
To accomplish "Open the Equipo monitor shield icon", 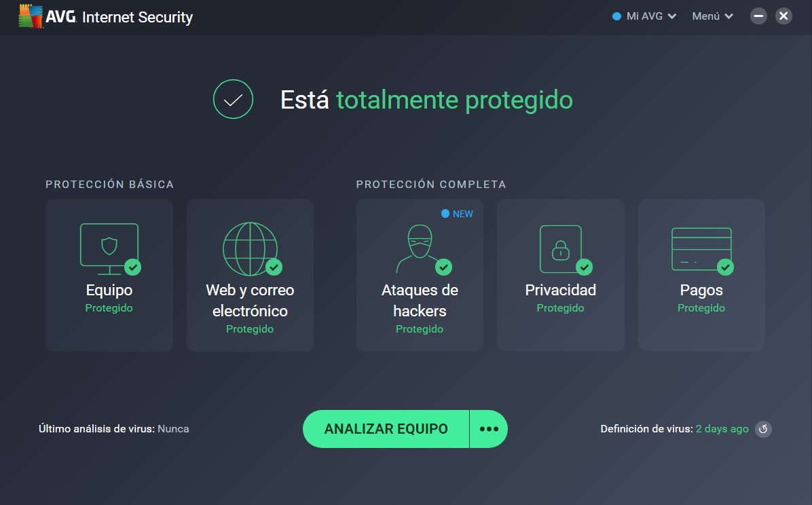I will pyautogui.click(x=109, y=249).
